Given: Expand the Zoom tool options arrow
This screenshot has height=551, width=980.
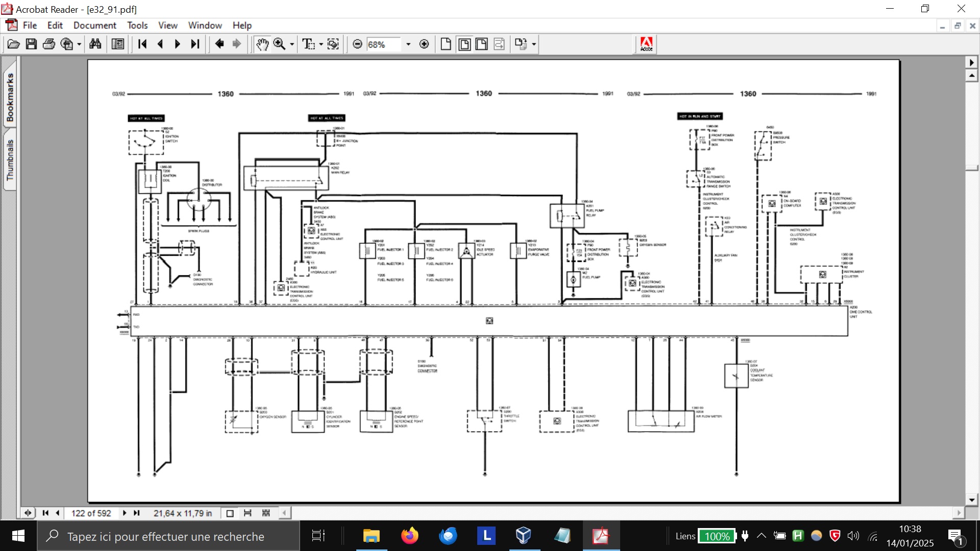Looking at the screenshot, I should coord(292,44).
